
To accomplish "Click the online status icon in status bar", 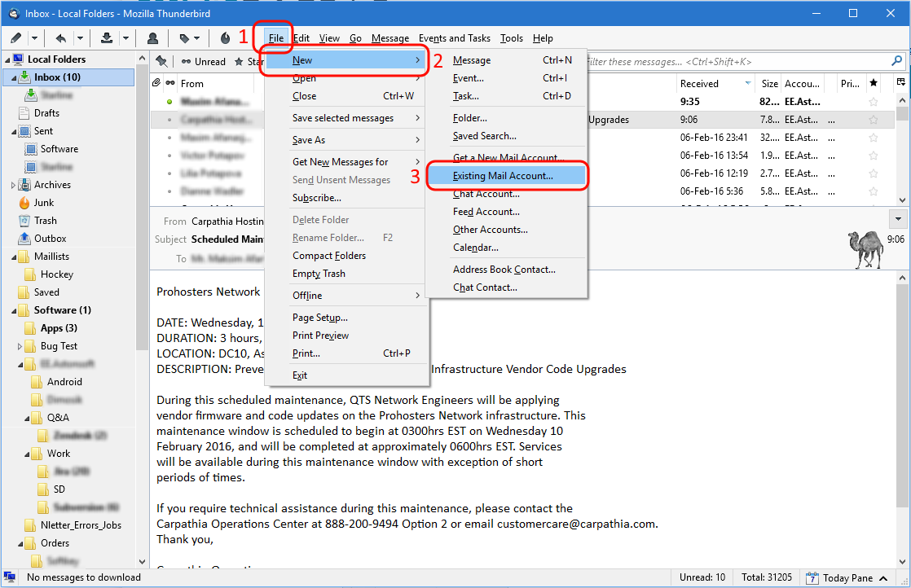I will (9, 577).
